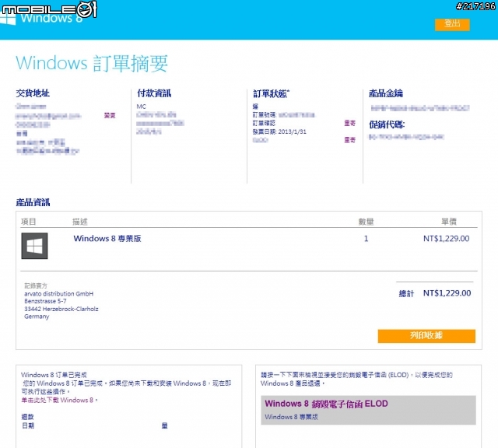
Task: Click the 產品金鑰 heading
Action: coord(386,93)
